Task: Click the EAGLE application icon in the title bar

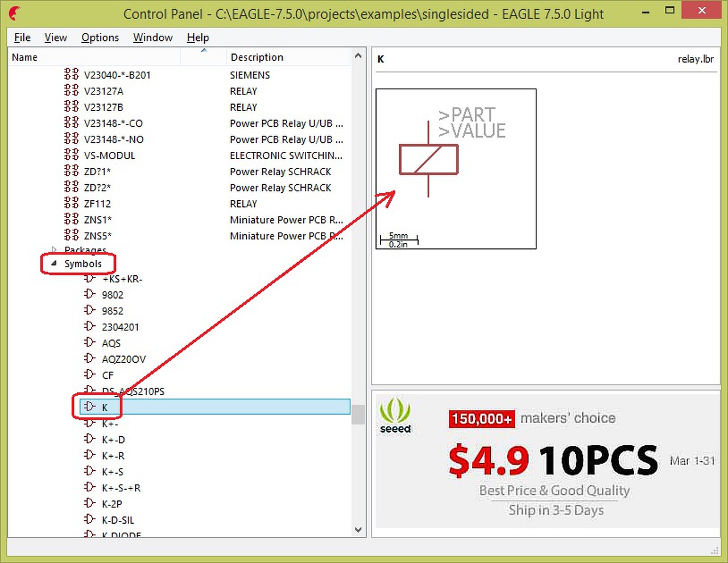Action: pos(15,13)
